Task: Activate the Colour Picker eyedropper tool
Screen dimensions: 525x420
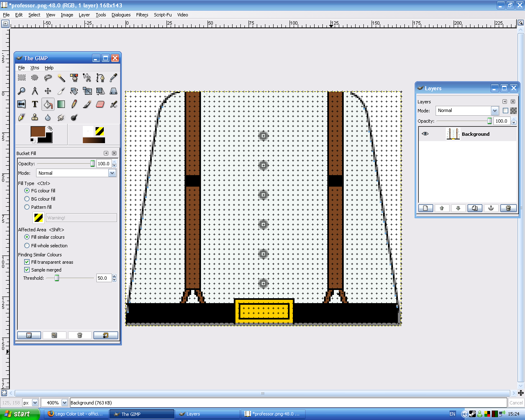Action: point(114,78)
